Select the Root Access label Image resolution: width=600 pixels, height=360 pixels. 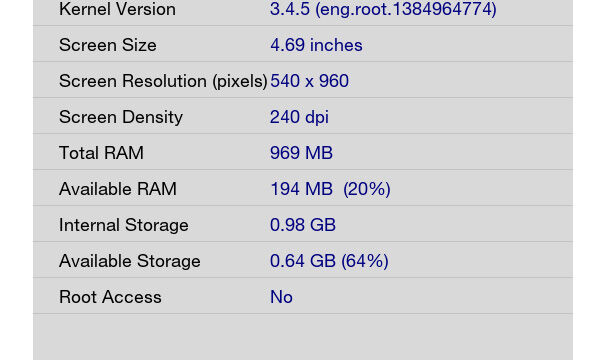pyautogui.click(x=110, y=297)
